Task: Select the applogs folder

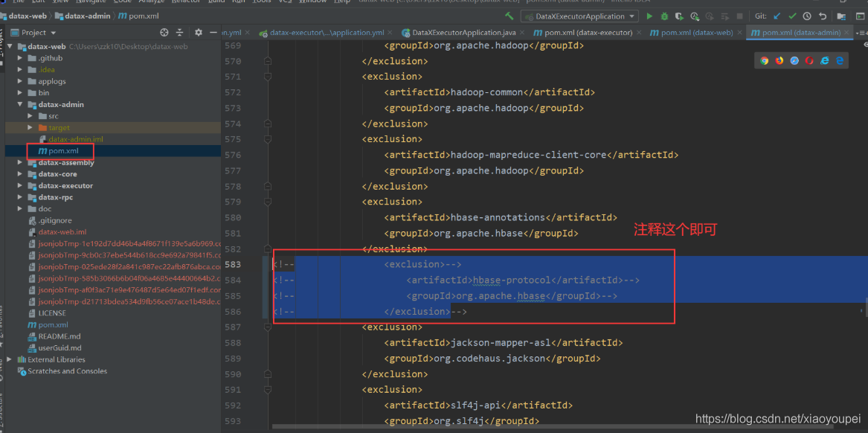Action: [52, 81]
